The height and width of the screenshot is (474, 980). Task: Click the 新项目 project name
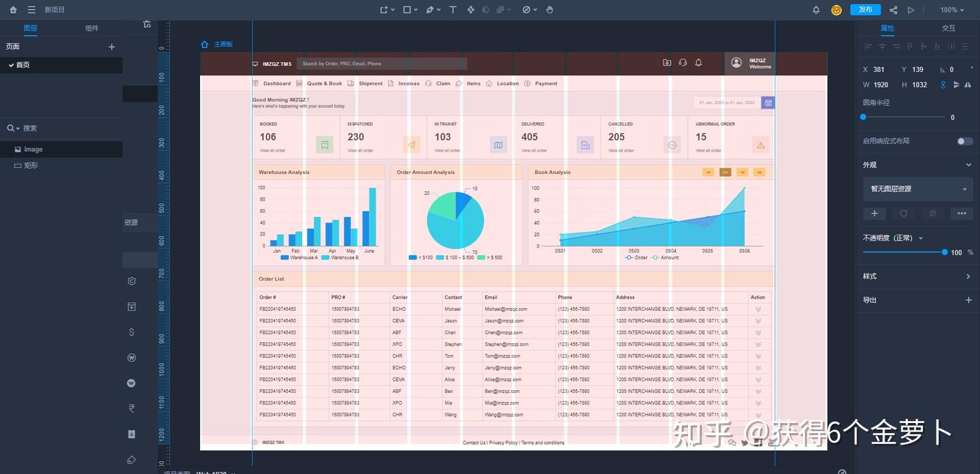point(55,10)
